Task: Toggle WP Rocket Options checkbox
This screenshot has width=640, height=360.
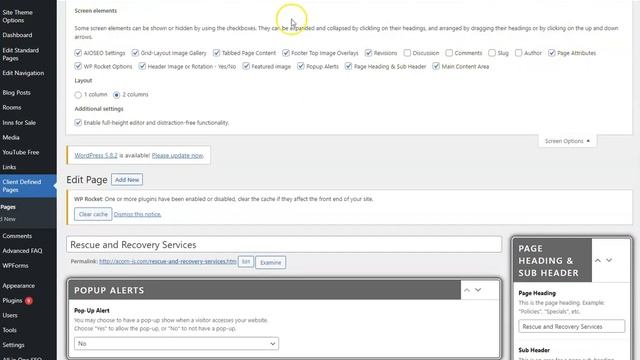Action: (78, 66)
